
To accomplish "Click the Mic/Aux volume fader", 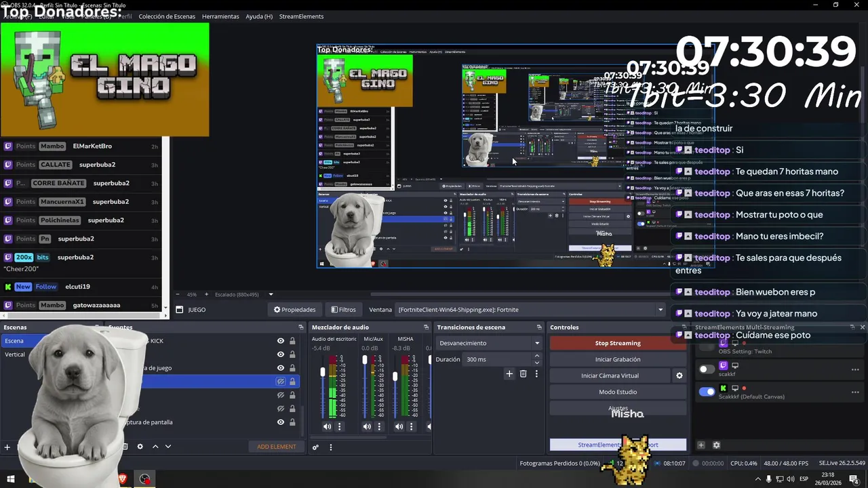I will (364, 360).
